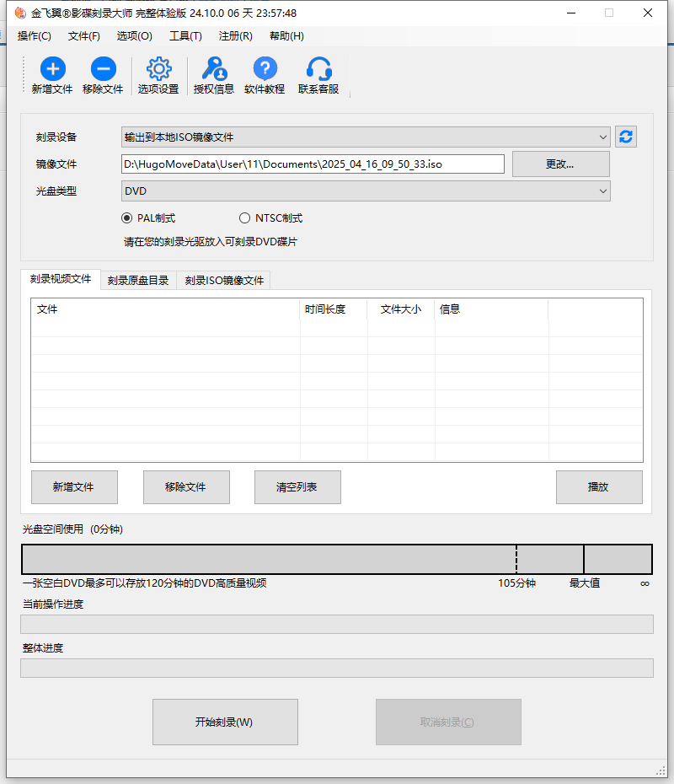This screenshot has width=674, height=784.
Task: Click 移除文件 button below file list
Action: point(186,487)
